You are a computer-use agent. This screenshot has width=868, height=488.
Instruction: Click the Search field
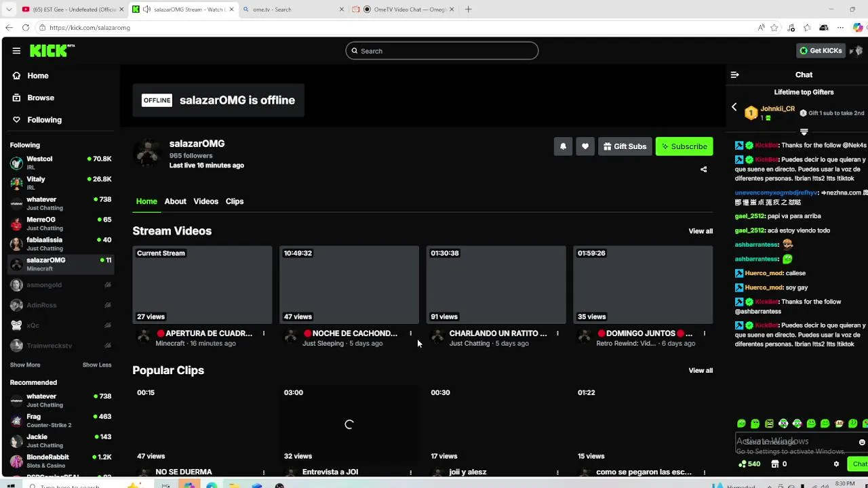pos(442,51)
